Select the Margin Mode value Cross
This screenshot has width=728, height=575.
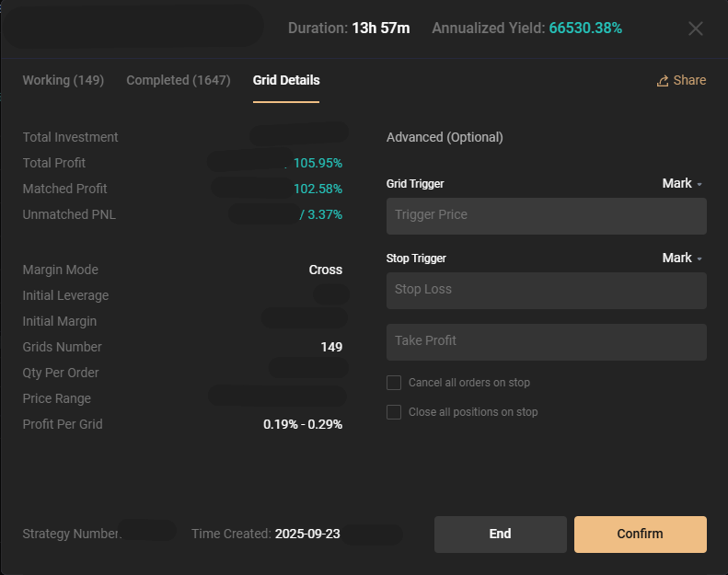tap(326, 270)
